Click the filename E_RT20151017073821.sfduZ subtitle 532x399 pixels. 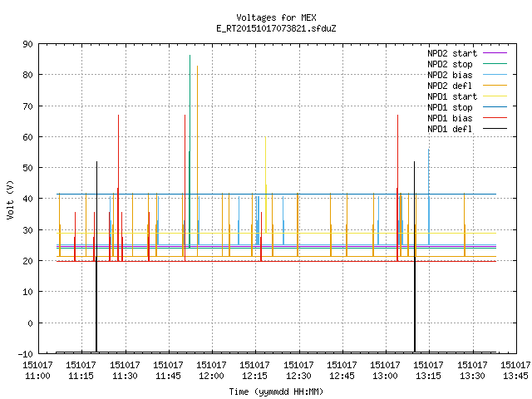click(x=276, y=28)
